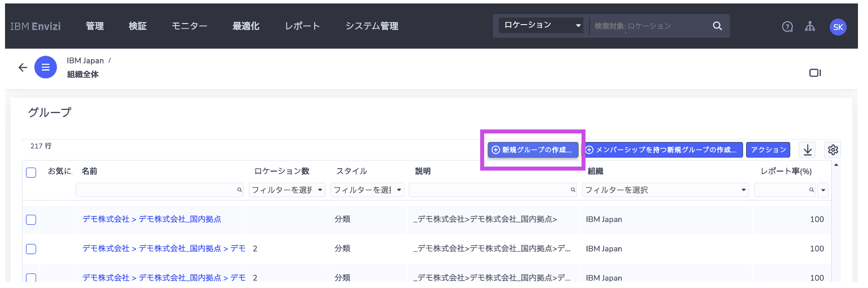
Task: Open the help question mark icon
Action: 787,27
